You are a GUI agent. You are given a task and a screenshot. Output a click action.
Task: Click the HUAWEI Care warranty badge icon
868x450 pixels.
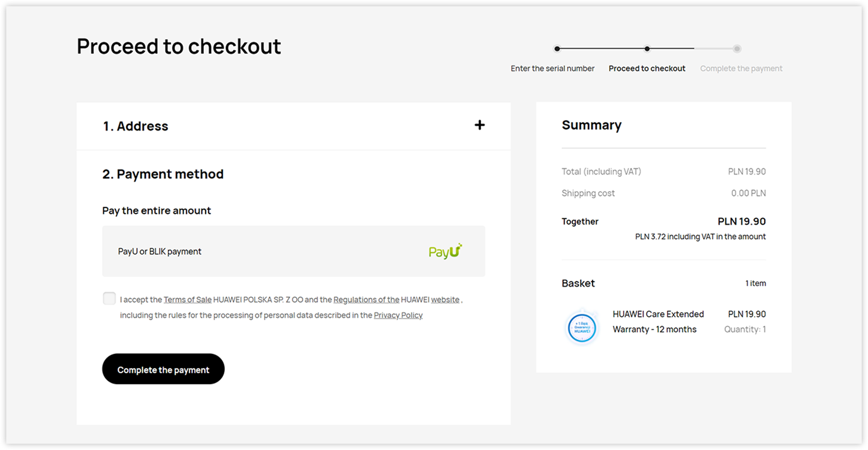click(582, 328)
